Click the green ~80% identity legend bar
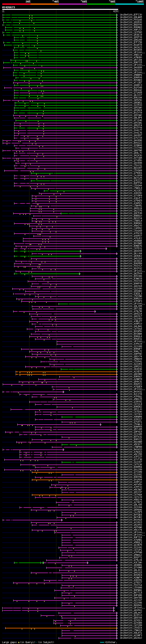Image resolution: width=146 pixels, height=644 pixels. tap(101, 4)
